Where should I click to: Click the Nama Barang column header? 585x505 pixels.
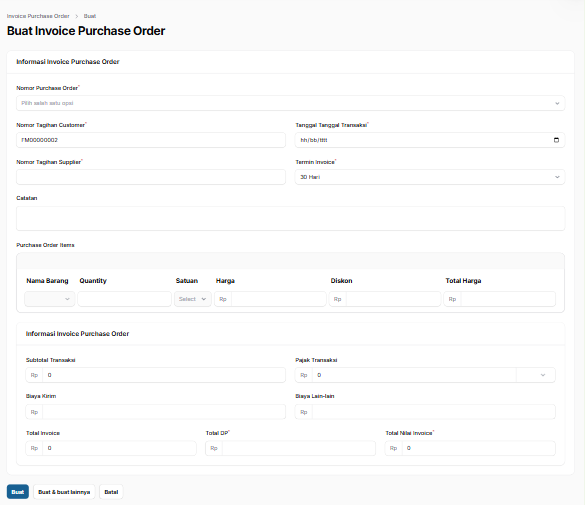coord(47,281)
